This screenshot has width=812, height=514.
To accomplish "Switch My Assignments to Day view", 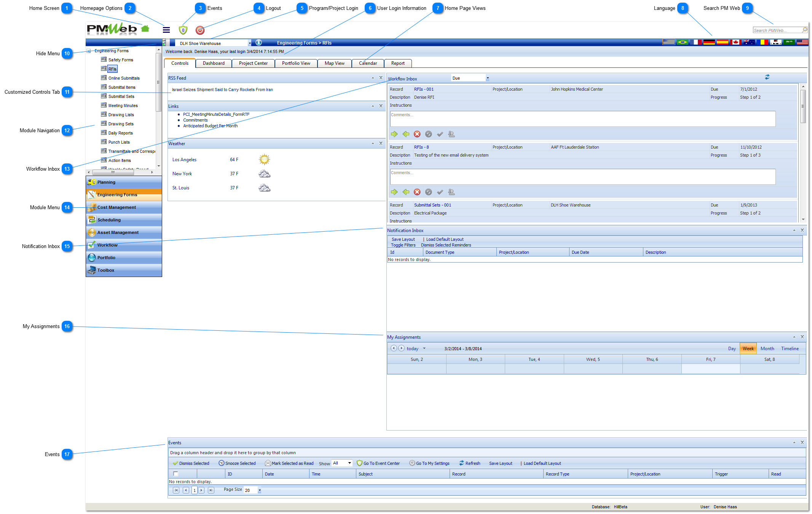I will tap(732, 349).
